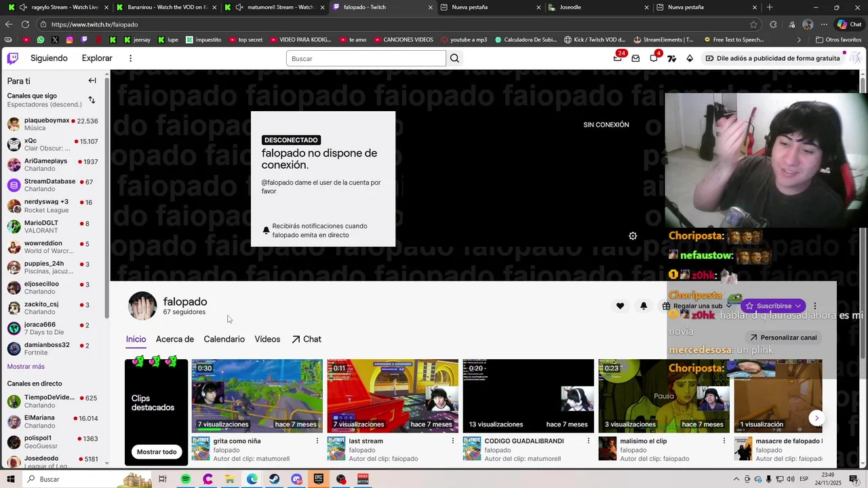
Task: Go to Explorar page
Action: click(97, 58)
